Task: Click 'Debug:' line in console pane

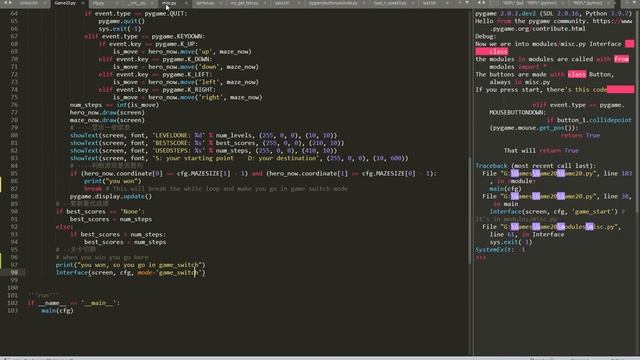Action: click(486, 36)
